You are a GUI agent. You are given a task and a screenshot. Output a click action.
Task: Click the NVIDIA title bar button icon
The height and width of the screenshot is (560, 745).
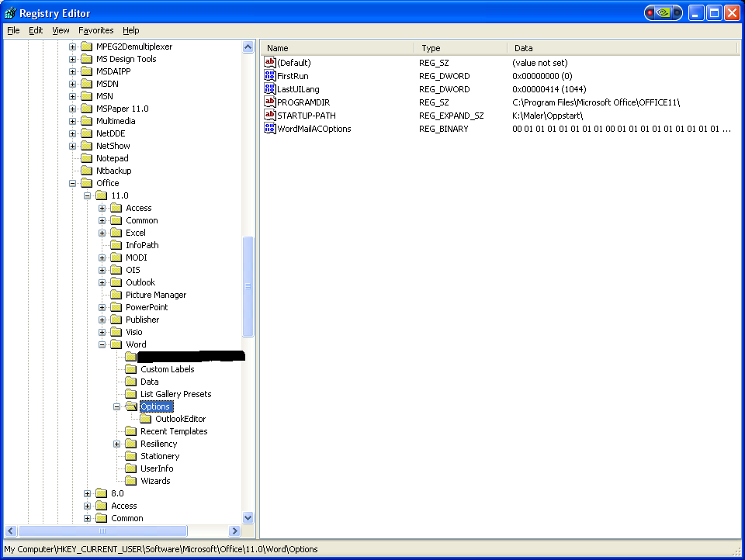click(664, 13)
